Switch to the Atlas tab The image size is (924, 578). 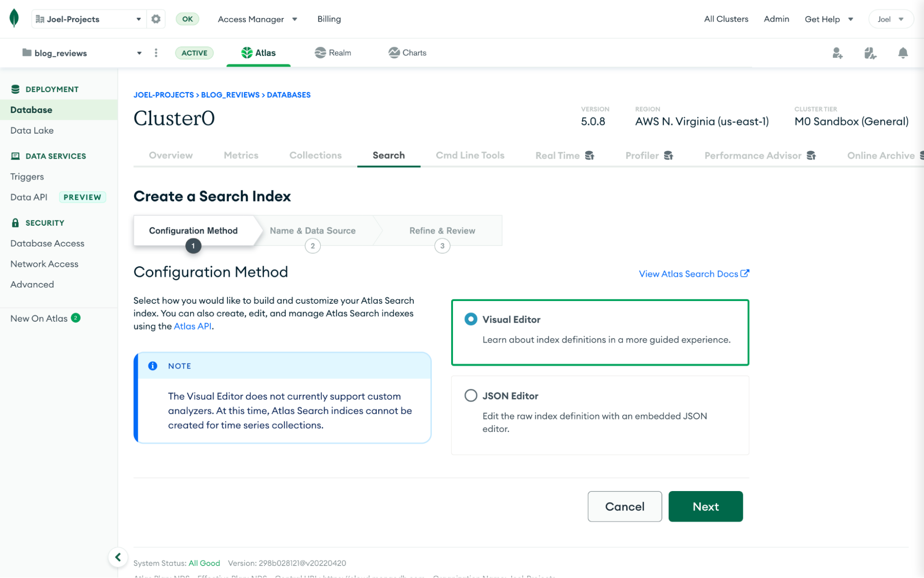point(258,53)
